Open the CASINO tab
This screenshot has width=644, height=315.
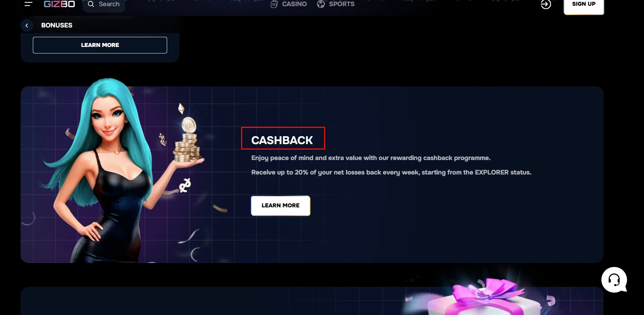point(289,4)
